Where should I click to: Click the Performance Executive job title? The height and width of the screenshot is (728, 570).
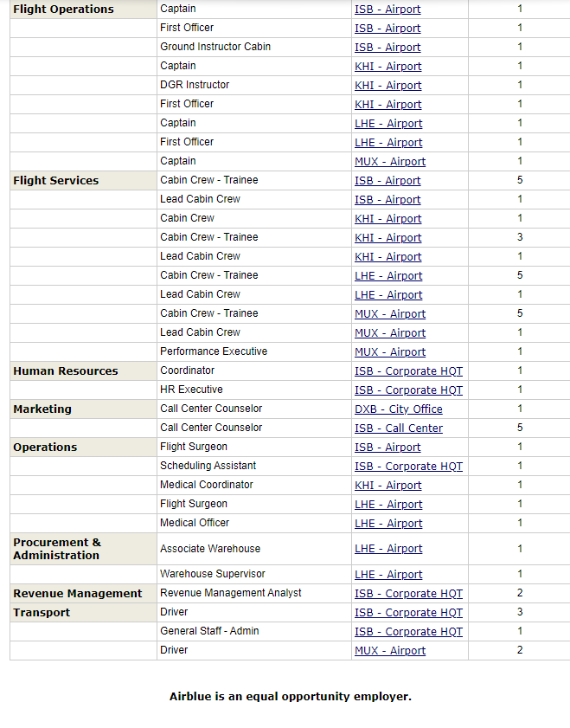tap(214, 351)
